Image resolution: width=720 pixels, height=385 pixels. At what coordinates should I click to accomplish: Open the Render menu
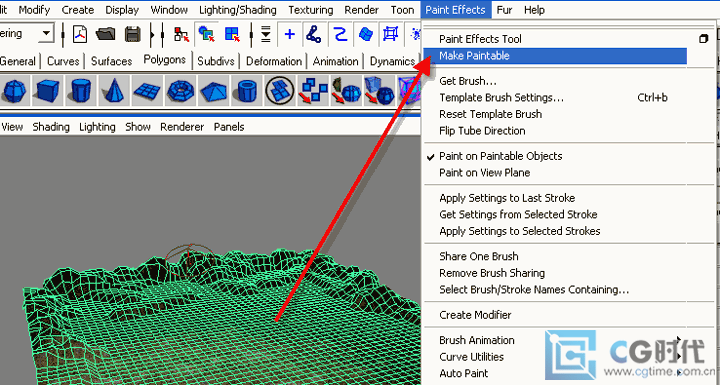(361, 10)
